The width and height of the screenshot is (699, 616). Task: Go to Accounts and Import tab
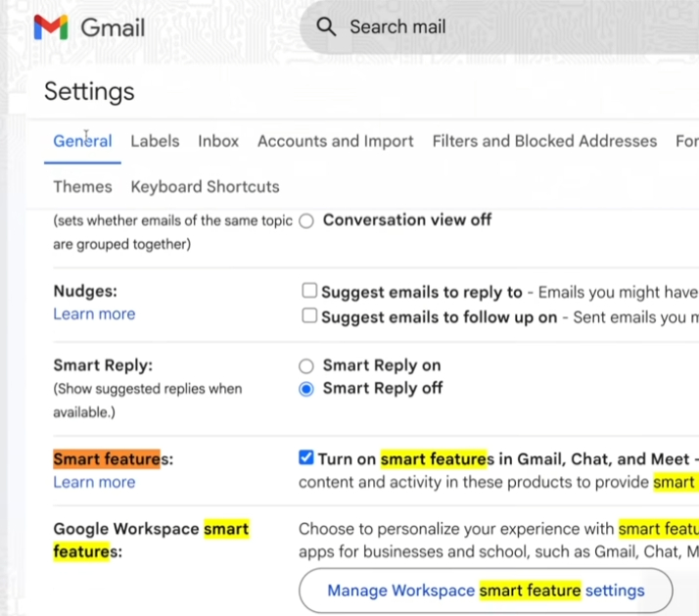(x=335, y=141)
